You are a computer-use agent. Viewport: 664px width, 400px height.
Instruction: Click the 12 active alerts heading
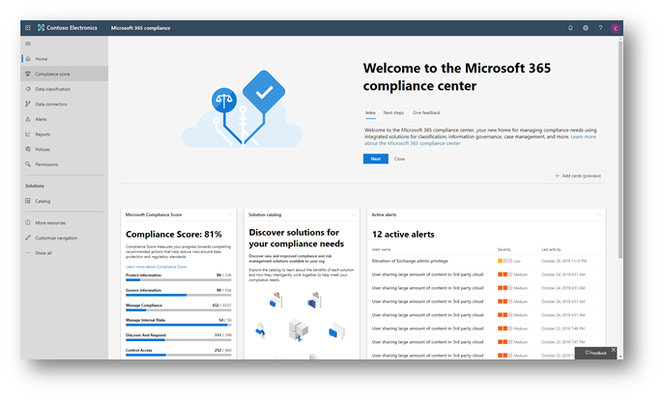click(403, 234)
